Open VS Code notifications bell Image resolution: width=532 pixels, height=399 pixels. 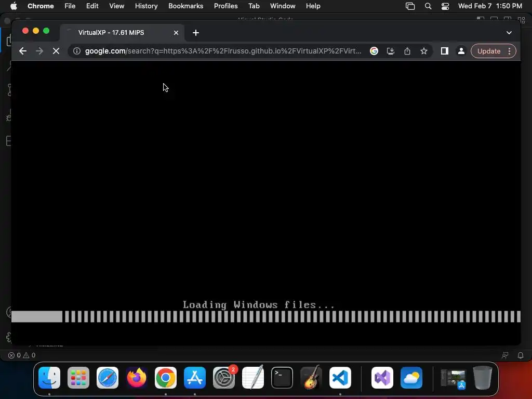click(521, 355)
